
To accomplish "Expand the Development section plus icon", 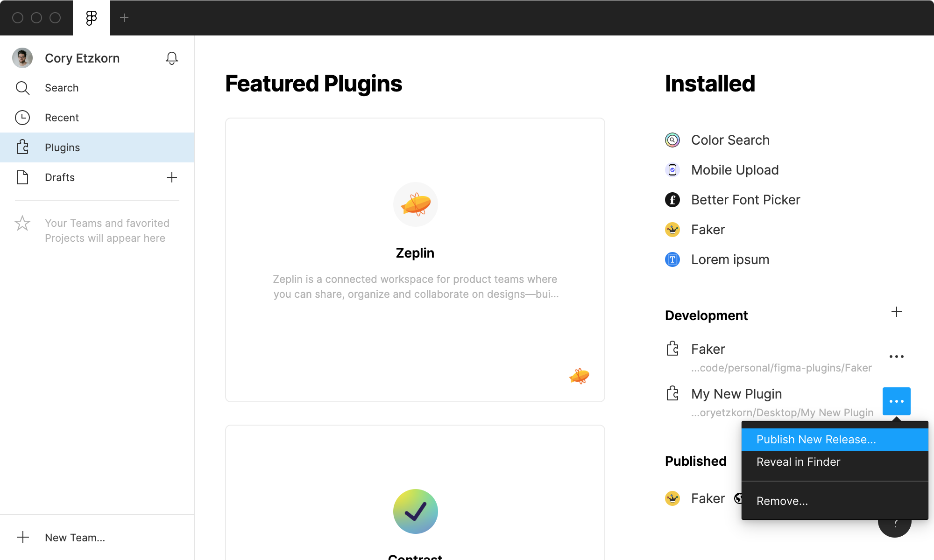I will point(897,311).
